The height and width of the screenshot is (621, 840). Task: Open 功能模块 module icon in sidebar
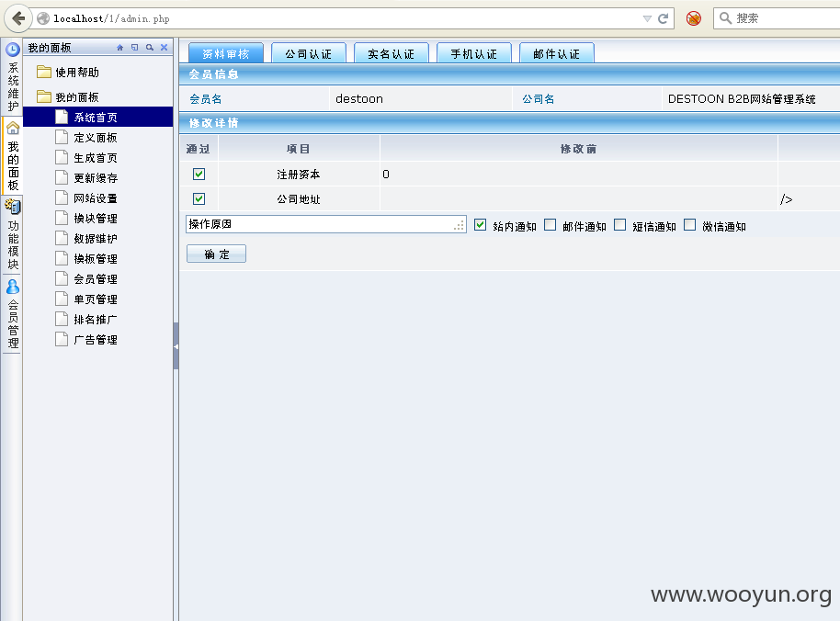tap(13, 206)
